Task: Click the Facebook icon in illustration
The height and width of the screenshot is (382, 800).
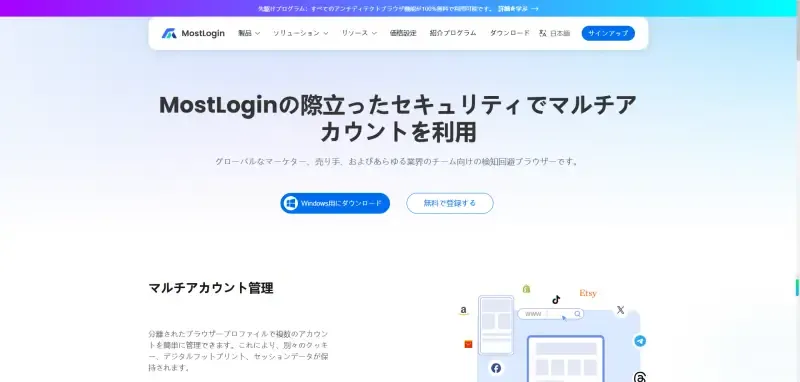Action: [x=496, y=368]
